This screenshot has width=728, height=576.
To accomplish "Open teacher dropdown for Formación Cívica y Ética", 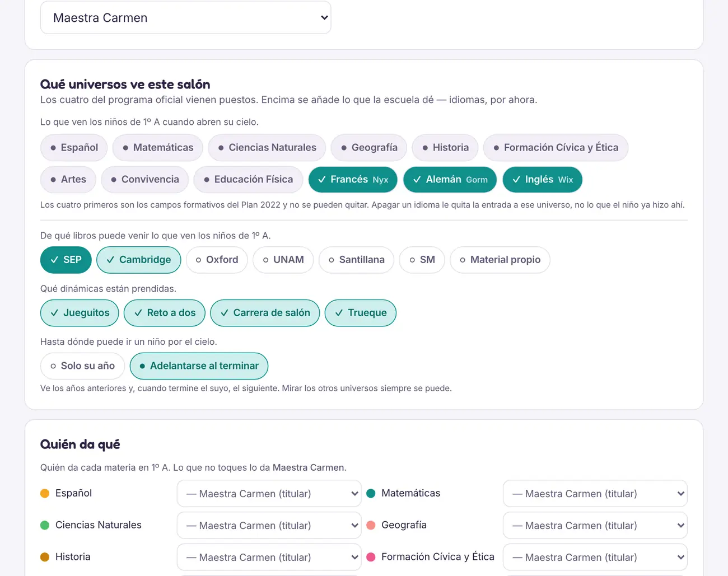I will point(595,558).
